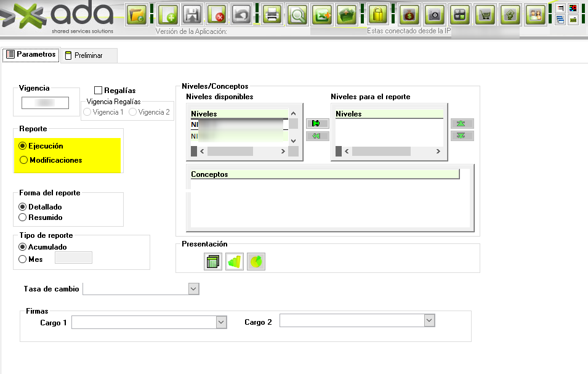Enable the Regalías checkbox

coord(99,91)
